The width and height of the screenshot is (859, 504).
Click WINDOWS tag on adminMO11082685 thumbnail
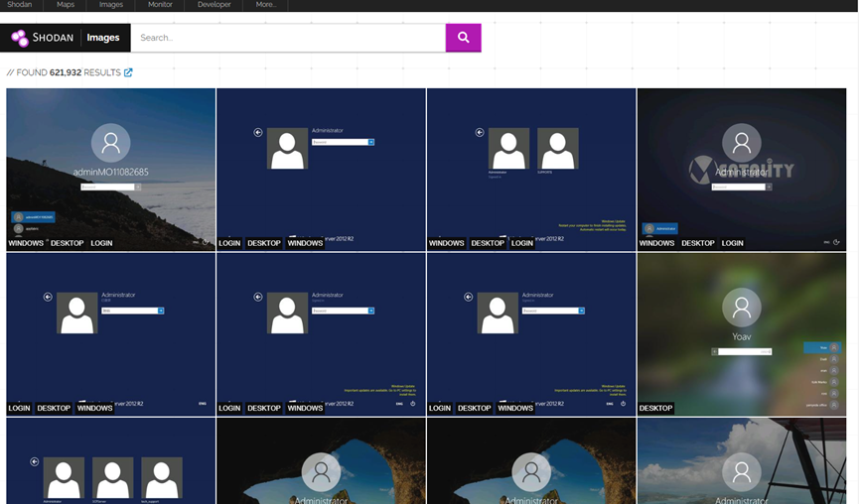click(x=26, y=243)
